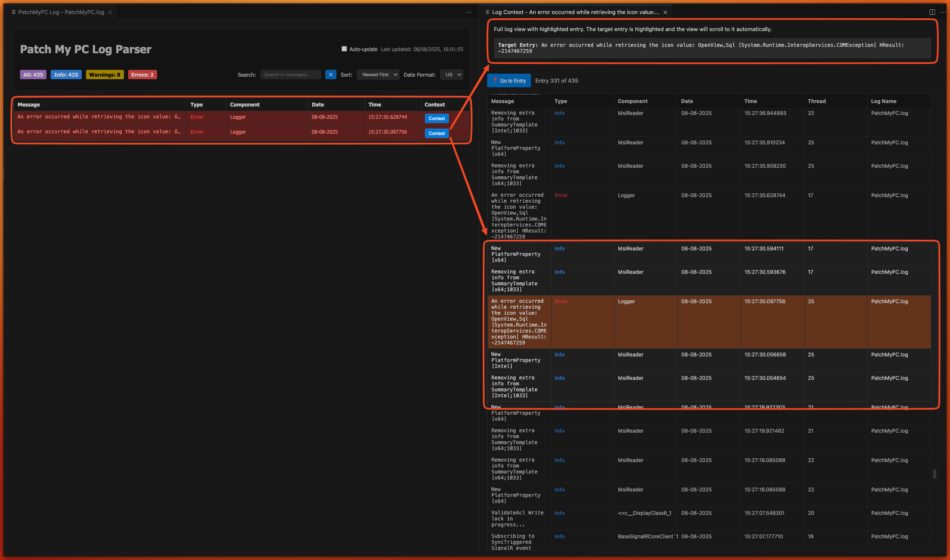This screenshot has height=560, width=950.
Task: Click the context table scrollbar thumb
Action: tap(934, 474)
